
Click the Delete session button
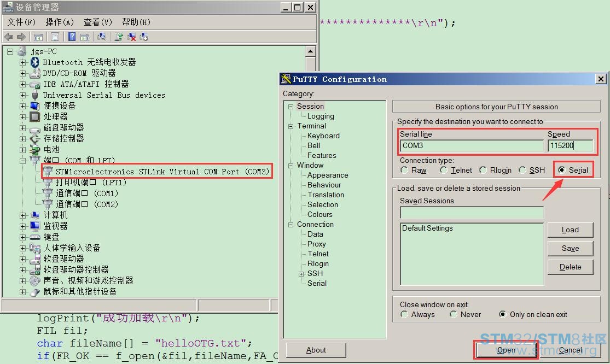[x=570, y=267]
